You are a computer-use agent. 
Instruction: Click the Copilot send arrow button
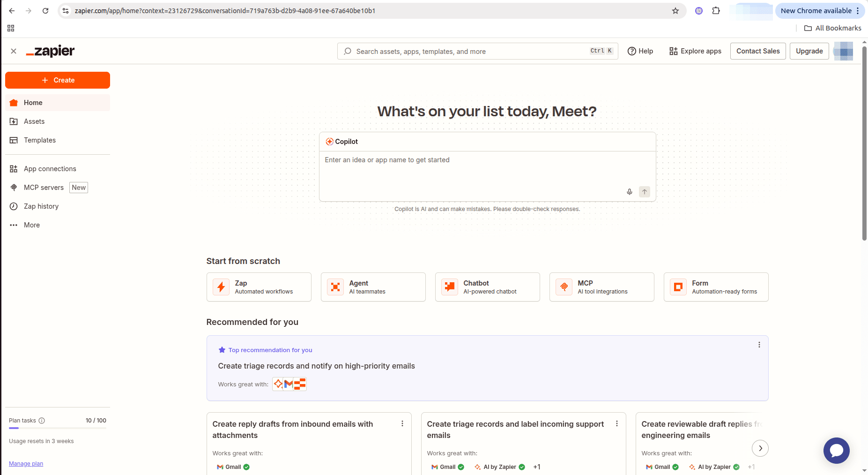click(x=645, y=192)
